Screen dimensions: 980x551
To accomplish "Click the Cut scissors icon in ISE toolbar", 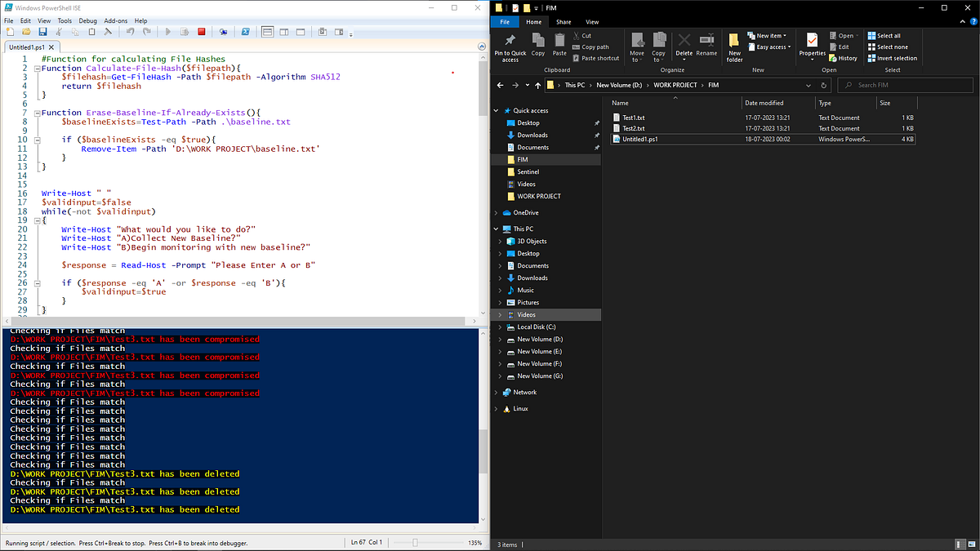I will coord(59,32).
